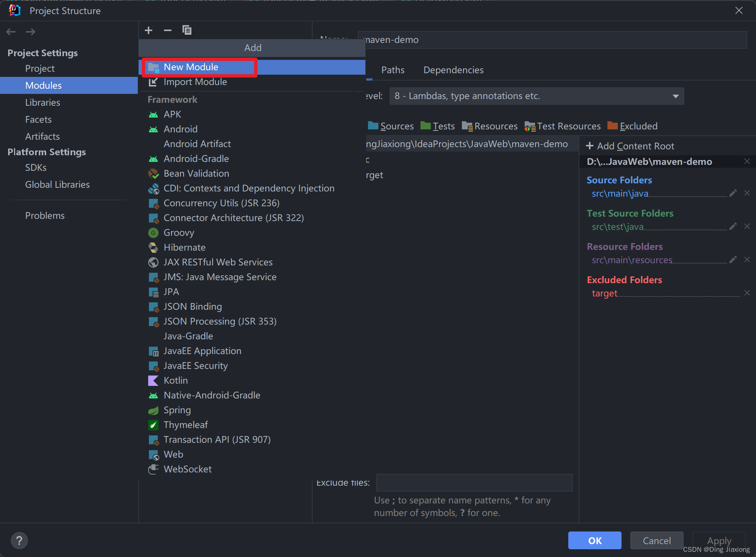Click the back navigation arrow
The image size is (756, 557).
click(11, 32)
